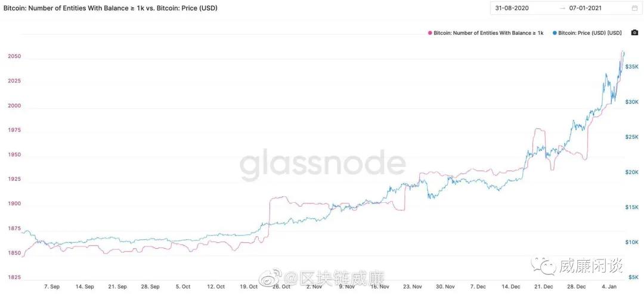
Task: Click the start date 31-08-2020 field
Action: 512,8
